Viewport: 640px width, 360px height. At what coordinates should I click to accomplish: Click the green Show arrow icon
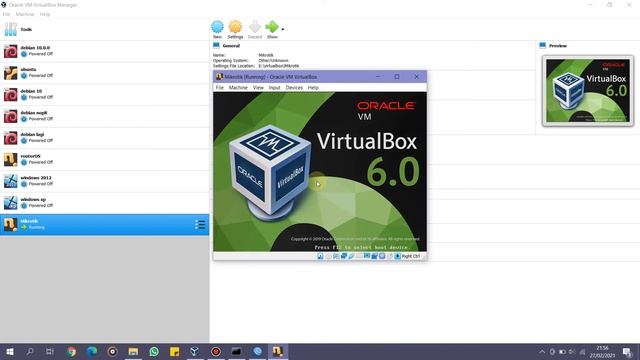tap(272, 27)
